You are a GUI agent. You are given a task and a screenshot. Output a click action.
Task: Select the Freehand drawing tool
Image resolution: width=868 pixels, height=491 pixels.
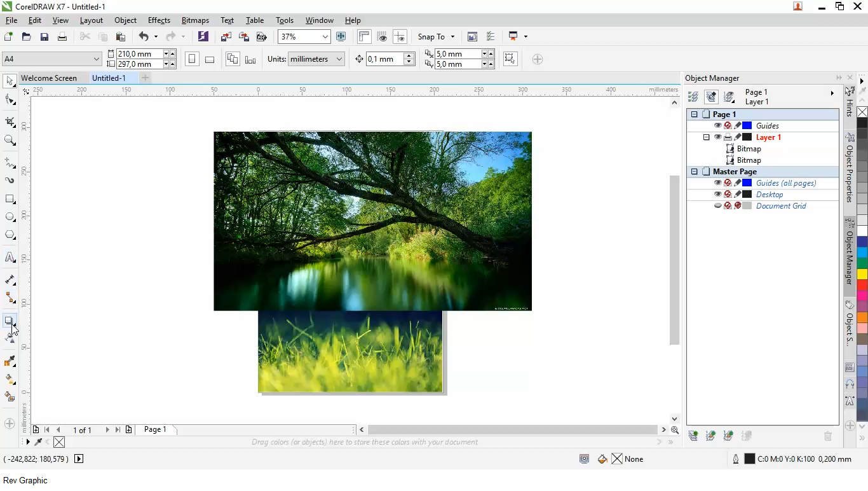click(10, 163)
